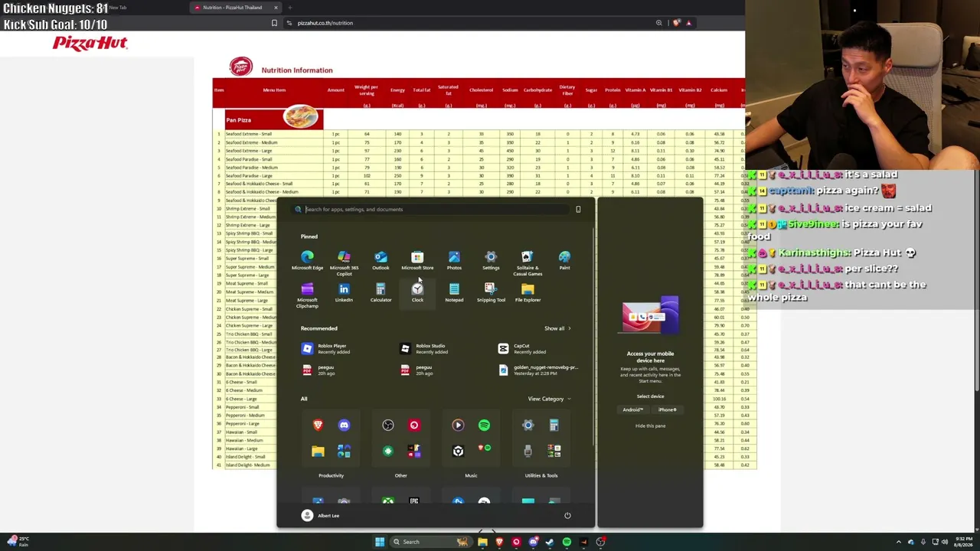Launch Microsoft Clipchamp
The image size is (980, 551).
(307, 295)
